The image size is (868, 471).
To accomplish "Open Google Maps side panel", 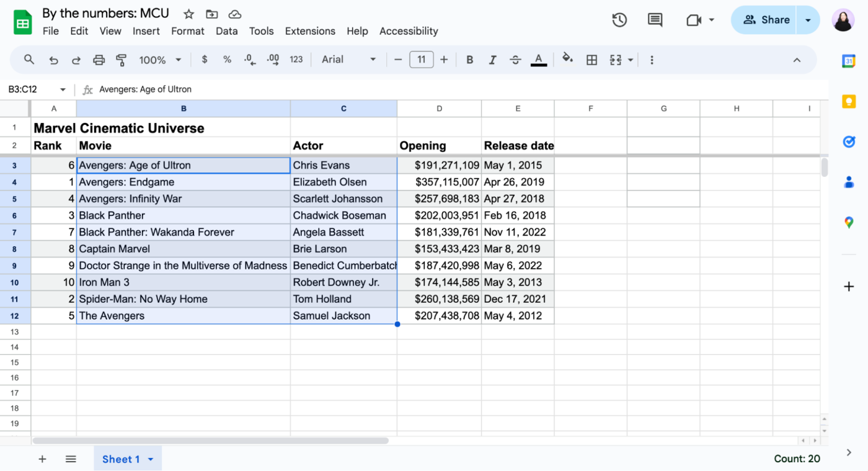I will [x=849, y=222].
